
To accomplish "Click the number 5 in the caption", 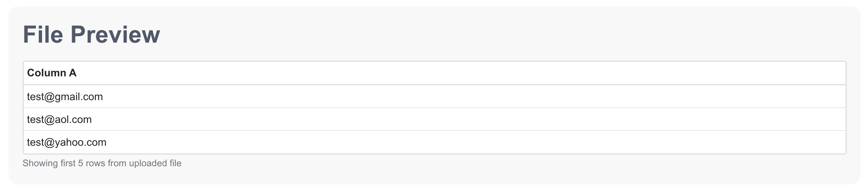I will tap(80, 163).
